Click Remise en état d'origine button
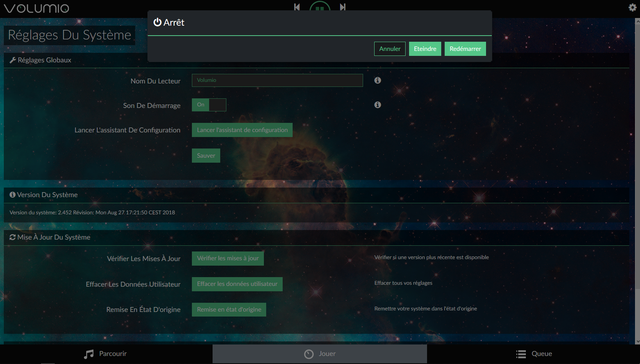Viewport: 640px width, 364px height. click(x=229, y=310)
